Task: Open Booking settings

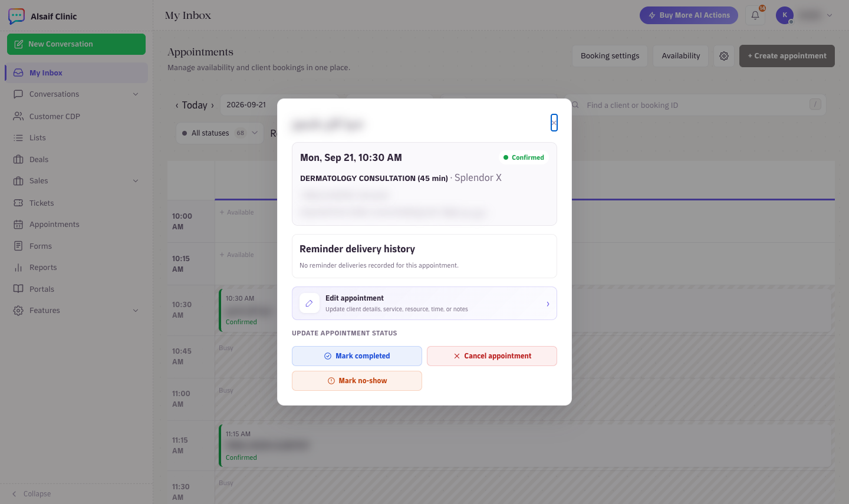Action: point(610,56)
